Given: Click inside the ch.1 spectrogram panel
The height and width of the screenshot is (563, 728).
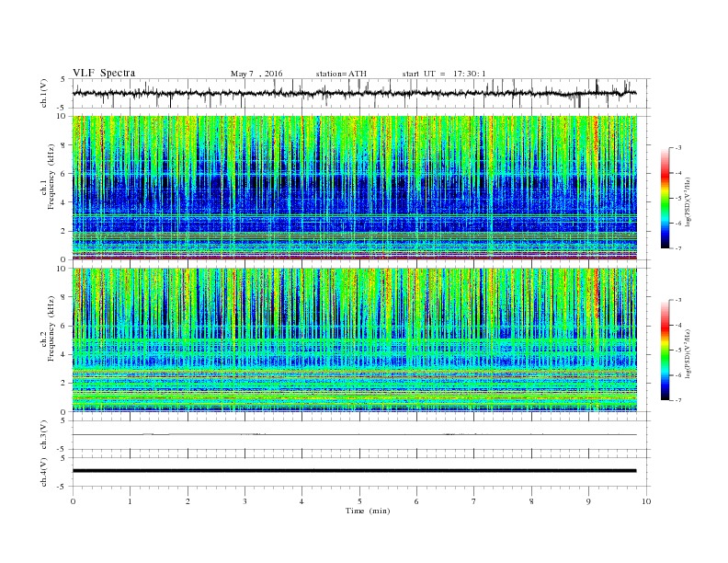Looking at the screenshot, I should click(x=354, y=188).
